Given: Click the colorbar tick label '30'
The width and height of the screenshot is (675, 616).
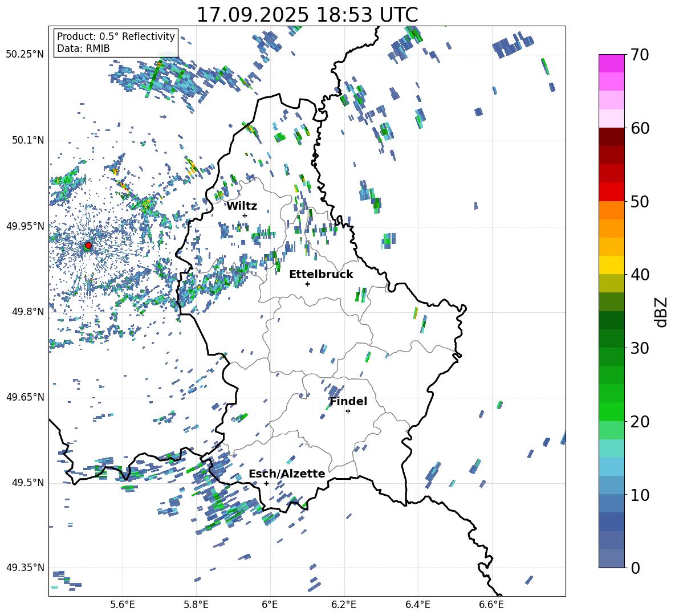Looking at the screenshot, I should click(640, 348).
